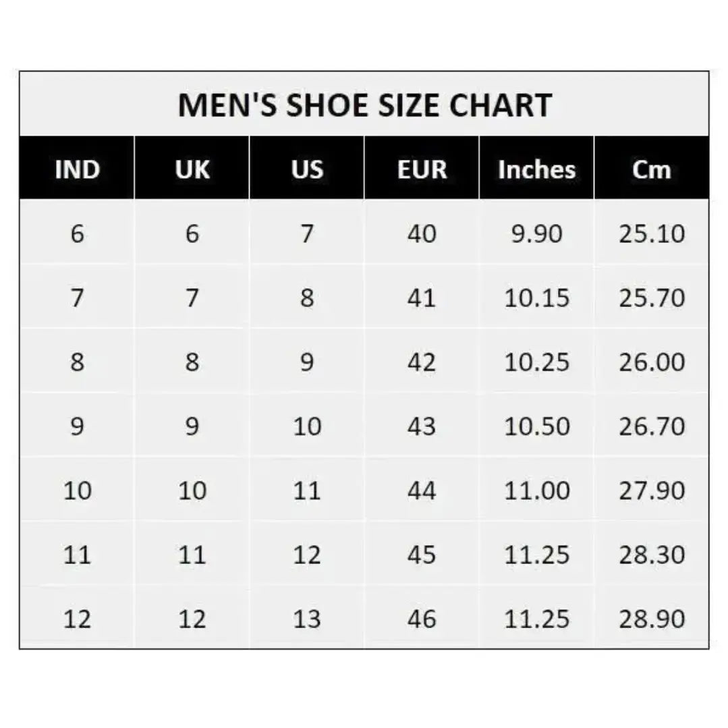This screenshot has width=728, height=728.
Task: Select the IND column header
Action: coord(77,169)
